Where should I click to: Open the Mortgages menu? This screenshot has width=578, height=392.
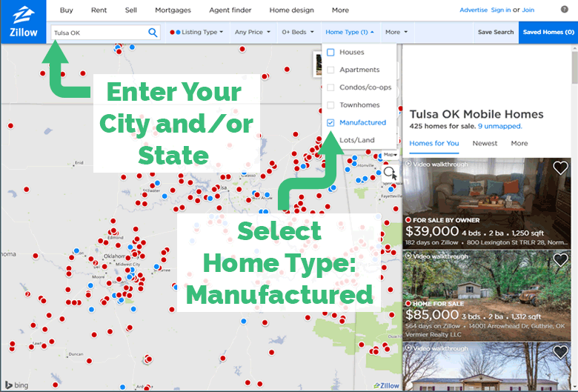coord(173,10)
